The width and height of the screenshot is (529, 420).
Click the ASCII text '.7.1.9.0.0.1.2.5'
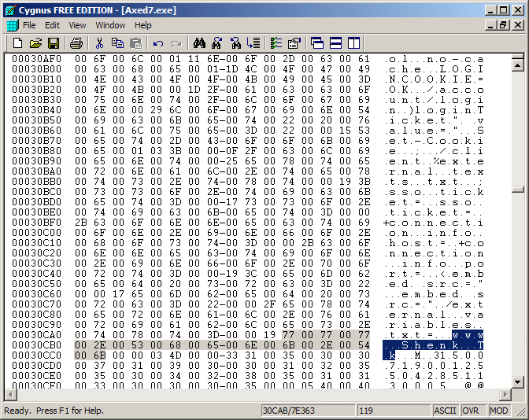pos(434,366)
